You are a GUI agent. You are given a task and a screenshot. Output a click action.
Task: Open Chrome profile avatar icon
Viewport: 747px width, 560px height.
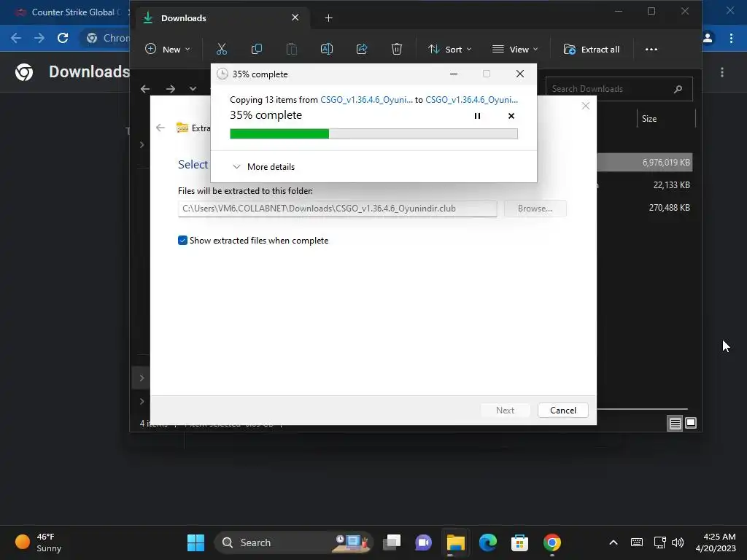(708, 38)
